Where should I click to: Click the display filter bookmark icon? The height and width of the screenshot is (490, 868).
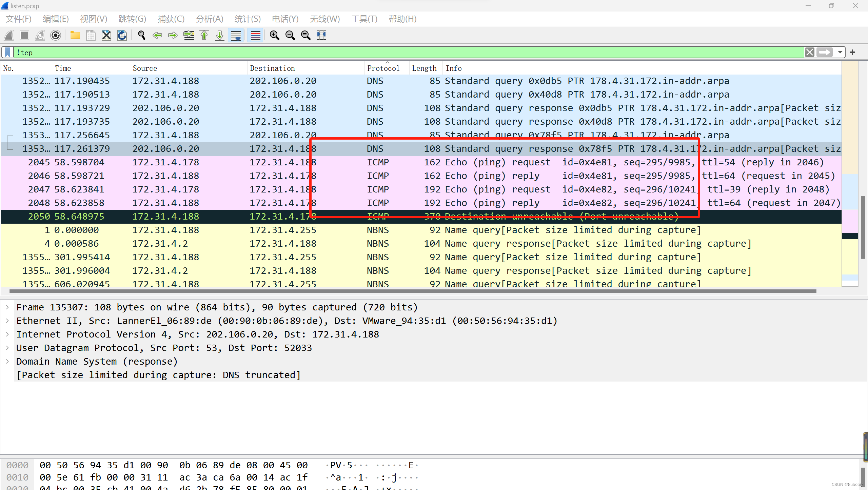tap(7, 53)
